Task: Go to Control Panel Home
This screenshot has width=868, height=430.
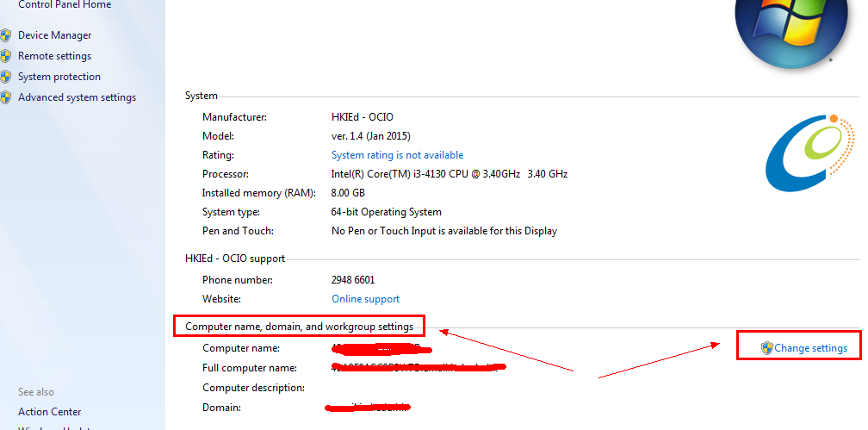Action: pos(65,5)
